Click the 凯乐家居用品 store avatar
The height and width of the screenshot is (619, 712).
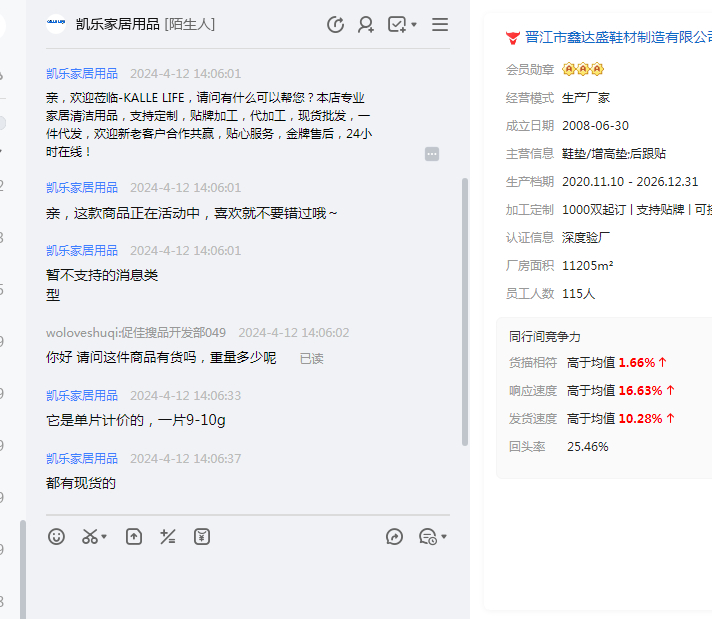56,25
